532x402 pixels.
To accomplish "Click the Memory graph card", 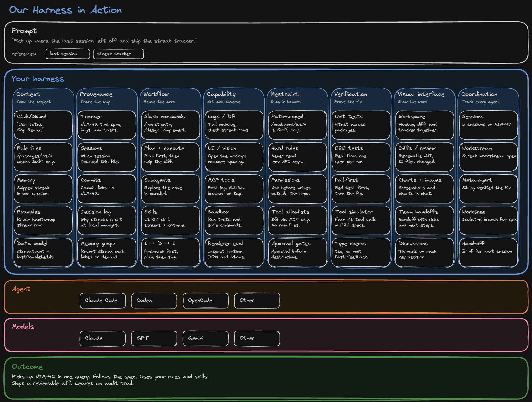I will pos(107,252).
